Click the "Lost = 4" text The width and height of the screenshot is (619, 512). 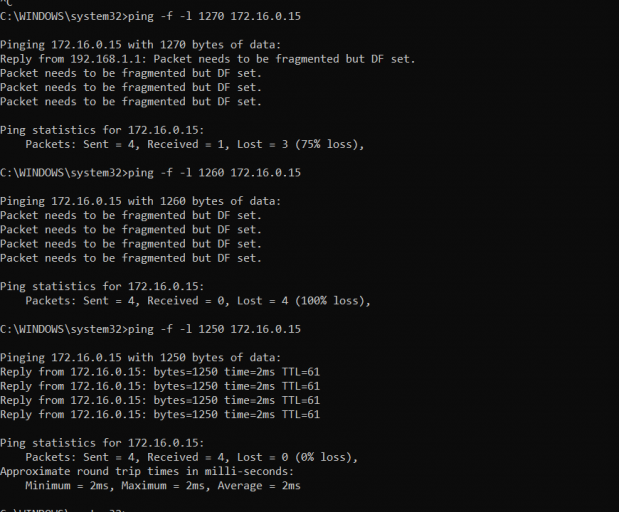pos(270,300)
